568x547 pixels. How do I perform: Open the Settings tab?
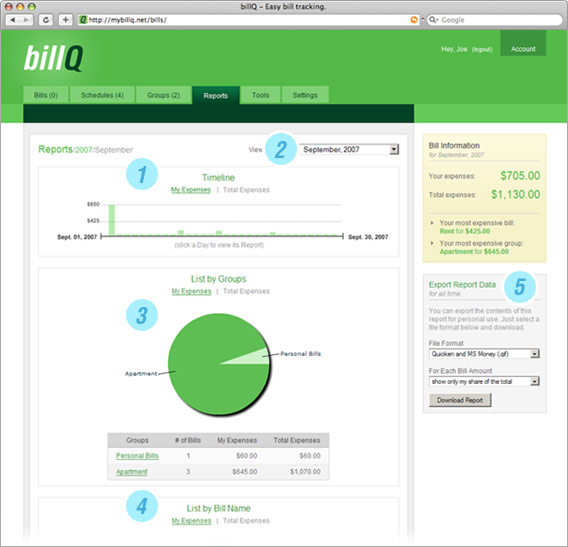[x=305, y=95]
